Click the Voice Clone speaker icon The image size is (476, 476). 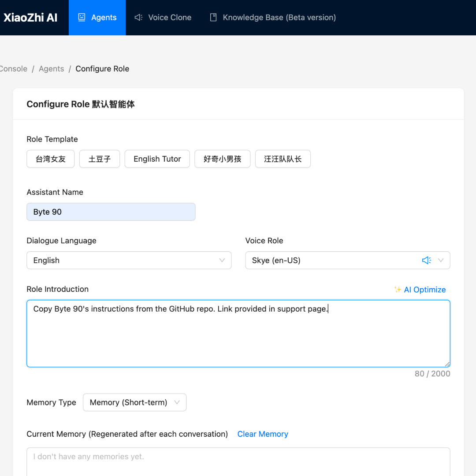138,17
